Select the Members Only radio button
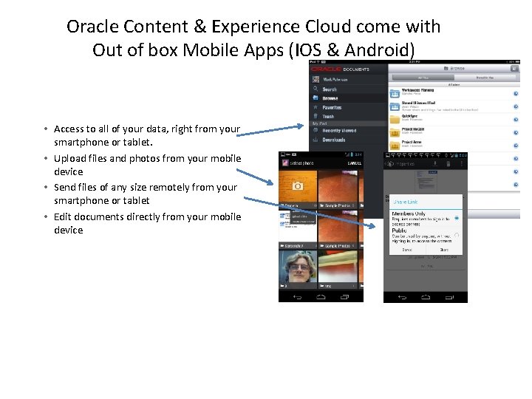532x399 pixels. [457, 218]
